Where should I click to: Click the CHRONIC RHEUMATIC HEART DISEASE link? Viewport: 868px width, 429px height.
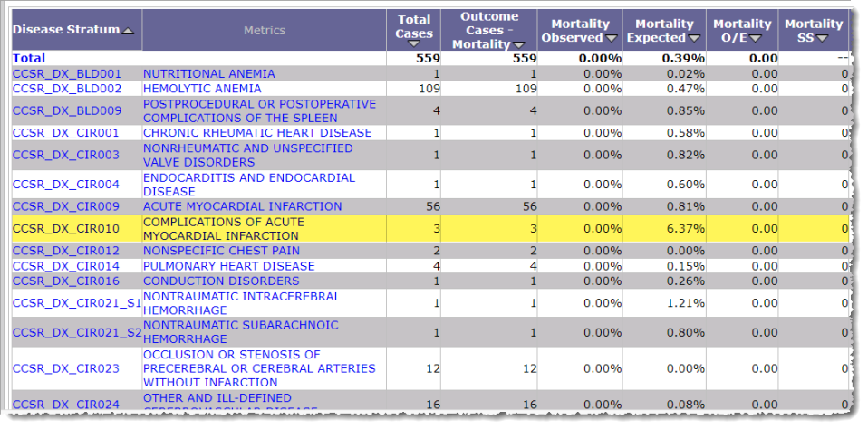[257, 132]
